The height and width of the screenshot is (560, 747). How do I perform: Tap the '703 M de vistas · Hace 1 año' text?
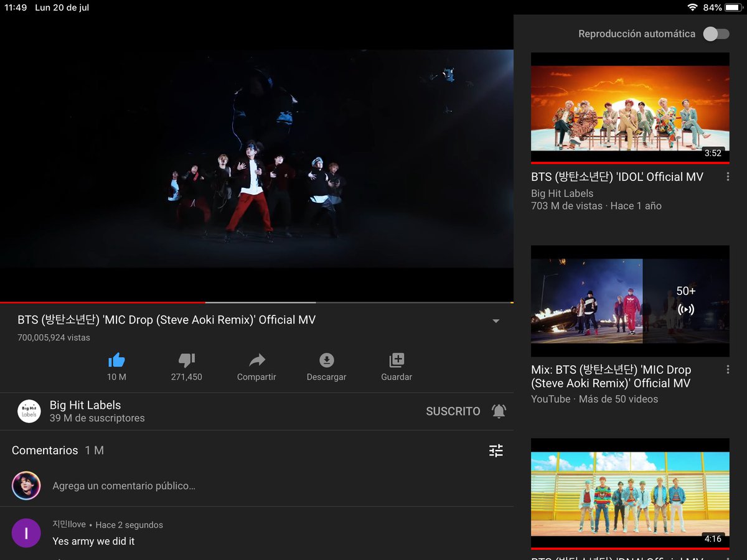tap(596, 206)
